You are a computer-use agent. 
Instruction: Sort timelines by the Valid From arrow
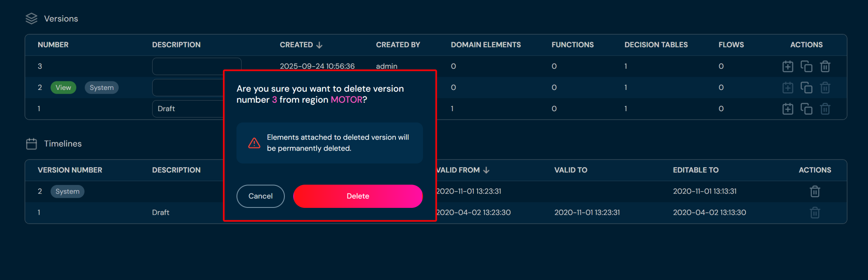click(x=486, y=170)
